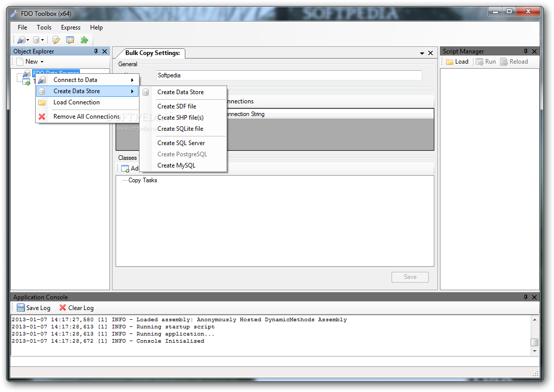Click the New document icon in Object Explorer

20,62
